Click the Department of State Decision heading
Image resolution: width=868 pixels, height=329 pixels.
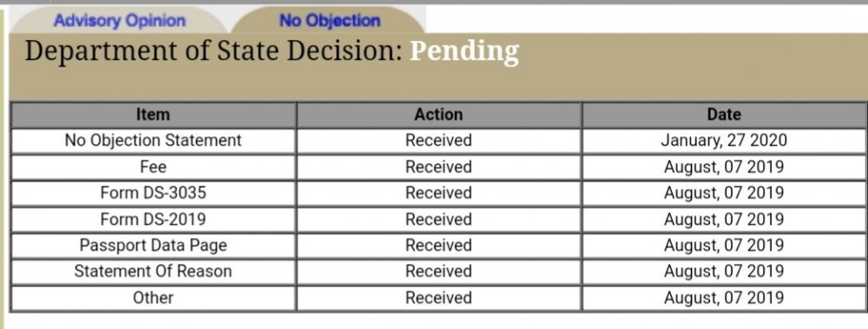tap(214, 51)
